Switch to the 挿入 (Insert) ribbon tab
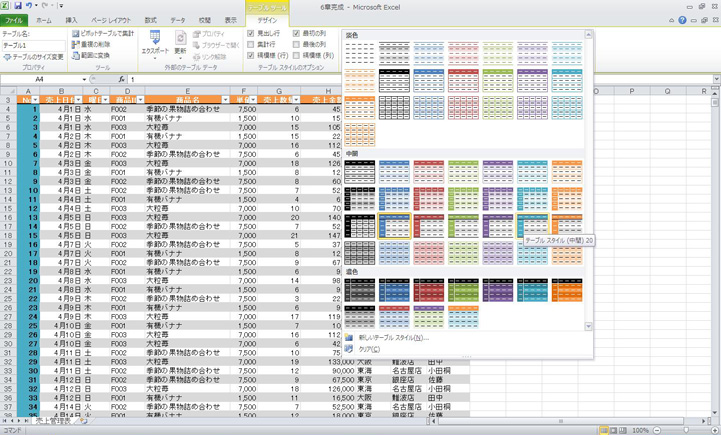 pos(71,20)
